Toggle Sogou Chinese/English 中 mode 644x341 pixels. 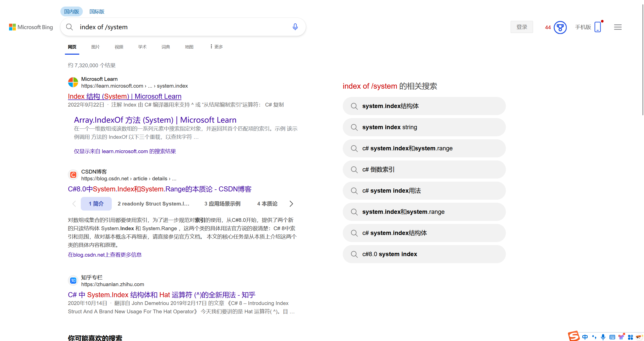tap(585, 337)
